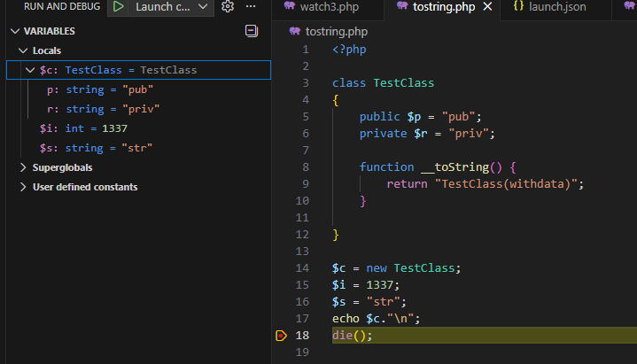This screenshot has width=637, height=364.
Task: Select the $s string "str" variable
Action: coord(97,148)
